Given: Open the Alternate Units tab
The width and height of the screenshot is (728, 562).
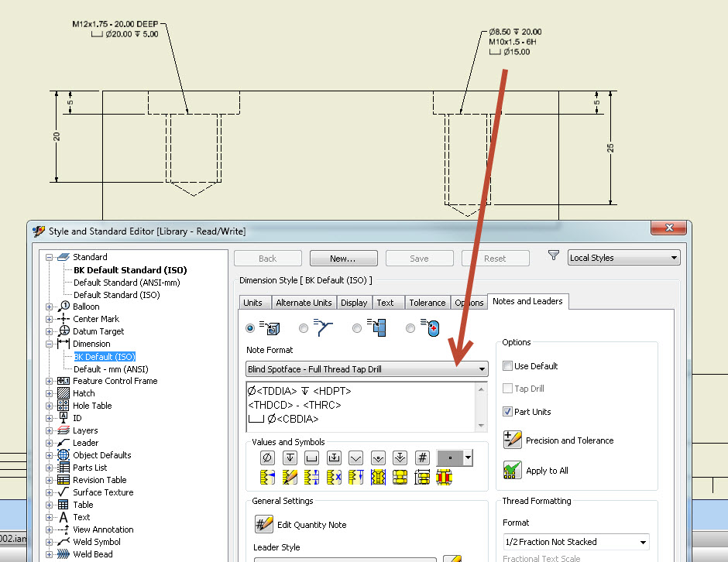Looking at the screenshot, I should (304, 303).
